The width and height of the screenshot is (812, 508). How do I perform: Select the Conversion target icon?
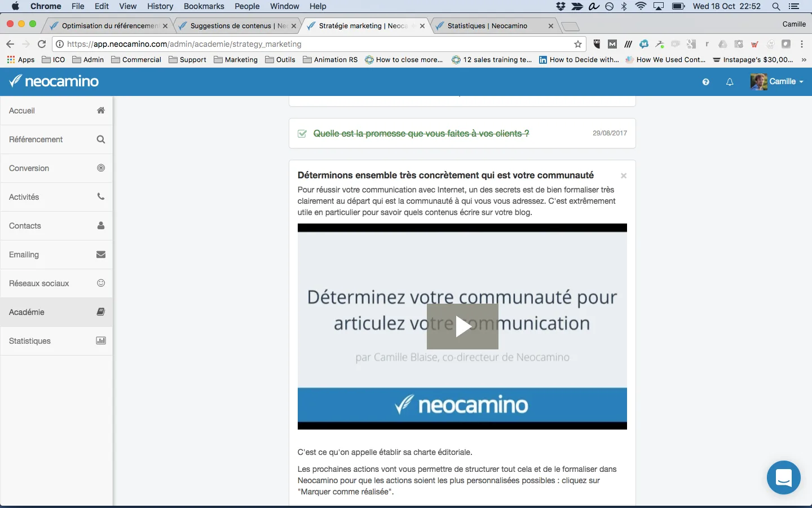pyautogui.click(x=101, y=168)
